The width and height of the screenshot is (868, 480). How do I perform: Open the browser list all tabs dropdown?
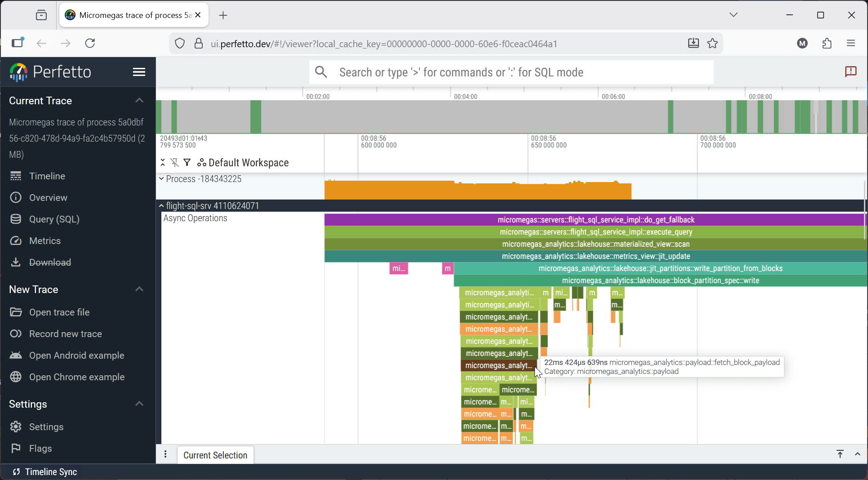734,15
